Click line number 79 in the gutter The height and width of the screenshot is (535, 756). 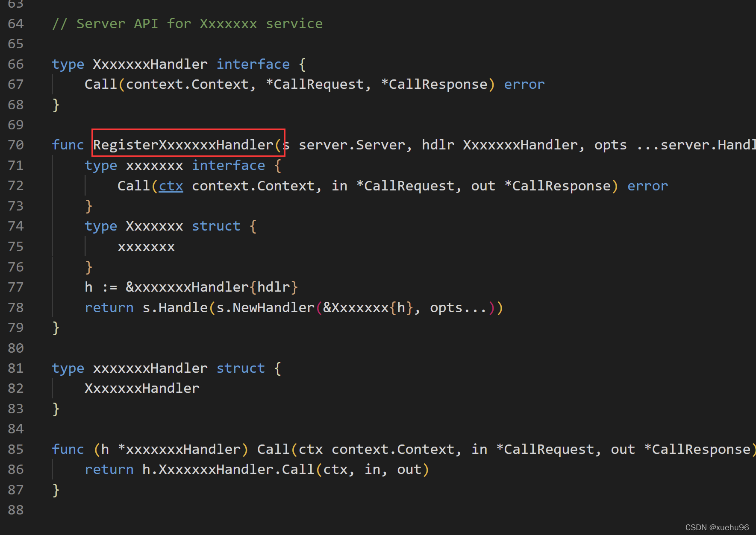point(16,327)
